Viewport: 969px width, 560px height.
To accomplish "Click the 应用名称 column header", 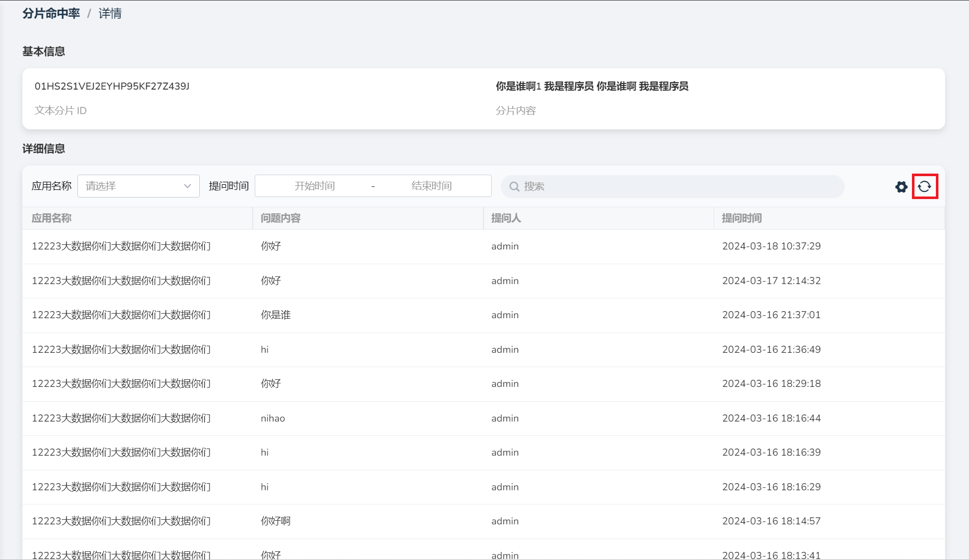I will pos(51,218).
